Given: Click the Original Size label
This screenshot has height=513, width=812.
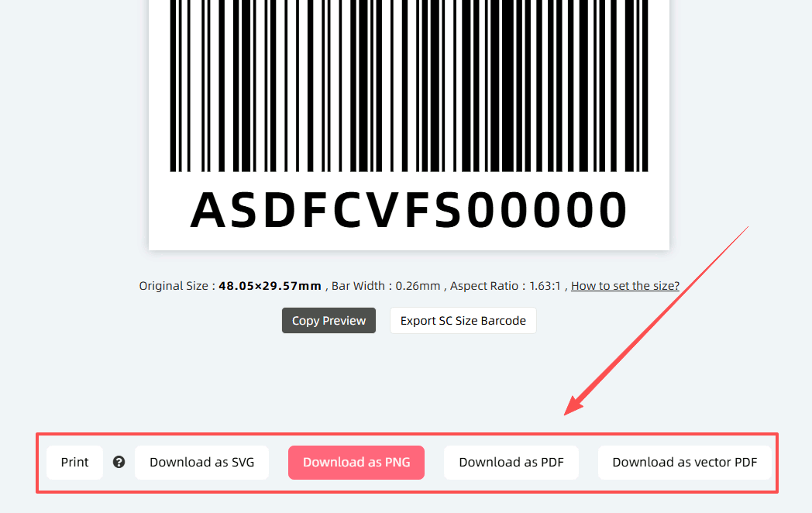Looking at the screenshot, I should point(174,286).
